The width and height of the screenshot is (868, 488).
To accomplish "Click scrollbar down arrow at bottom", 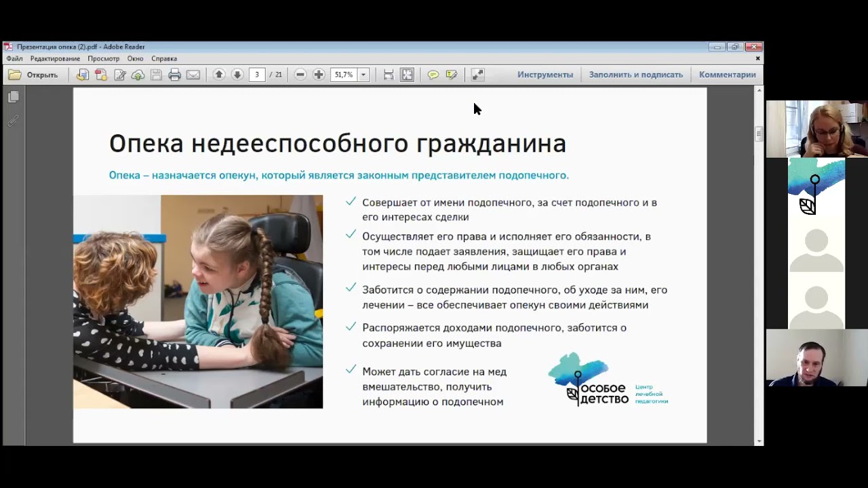I will (759, 441).
